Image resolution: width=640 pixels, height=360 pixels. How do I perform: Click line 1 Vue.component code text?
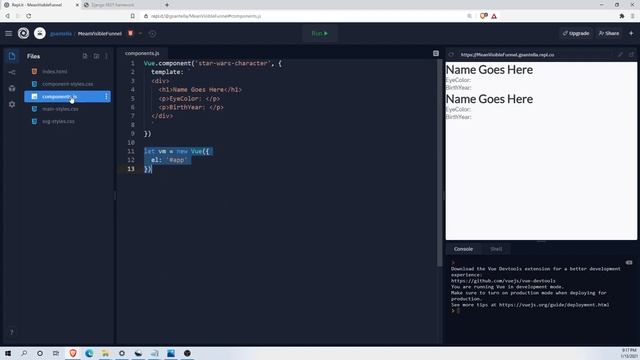(213, 63)
